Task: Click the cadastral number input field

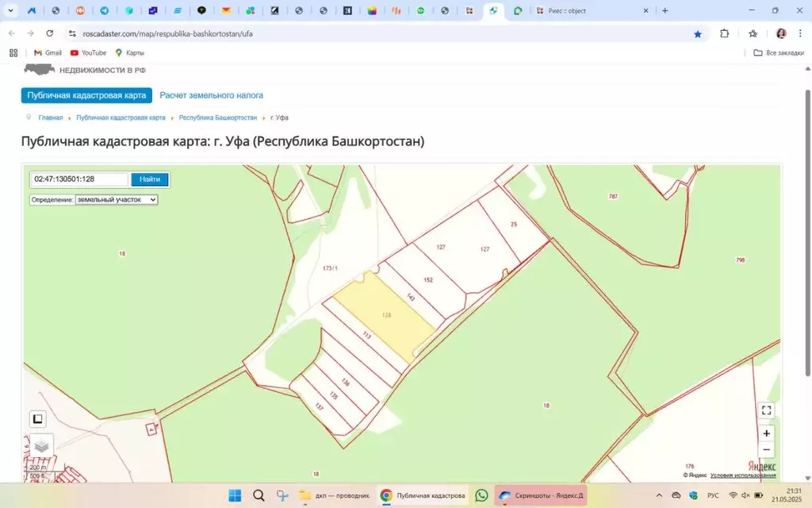Action: [79, 179]
